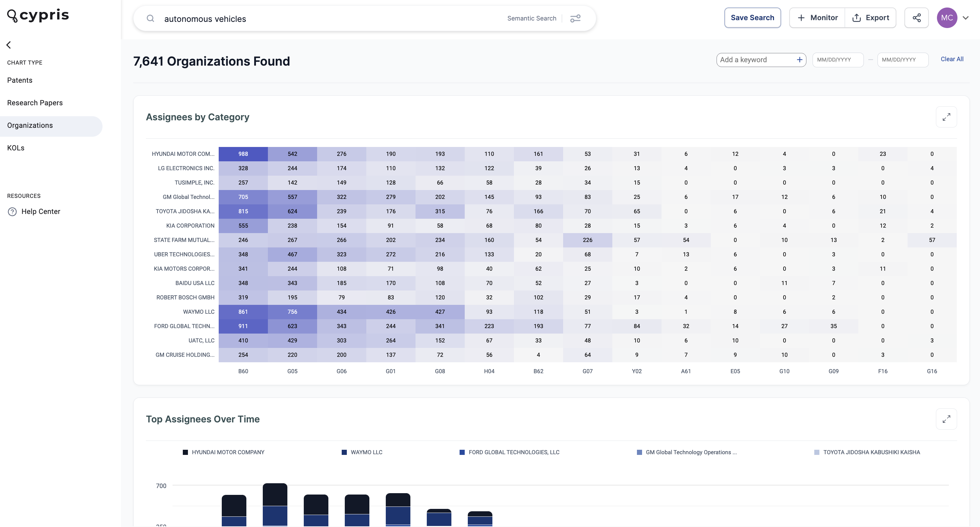Click the Hyundai B60 heatmap cell 988
Screen dimensions: 980x527
tap(243, 154)
